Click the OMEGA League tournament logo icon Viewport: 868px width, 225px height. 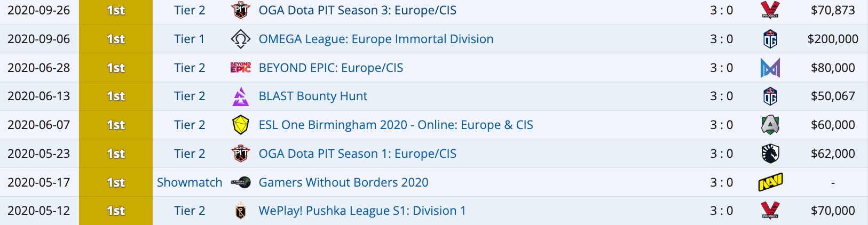[241, 39]
